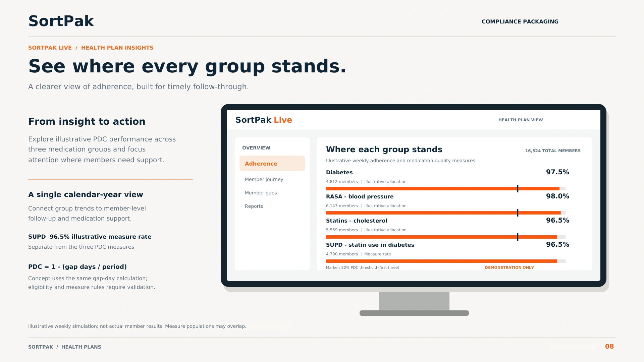
Task: Click the 97.5% Diabetes value
Action: click(557, 172)
